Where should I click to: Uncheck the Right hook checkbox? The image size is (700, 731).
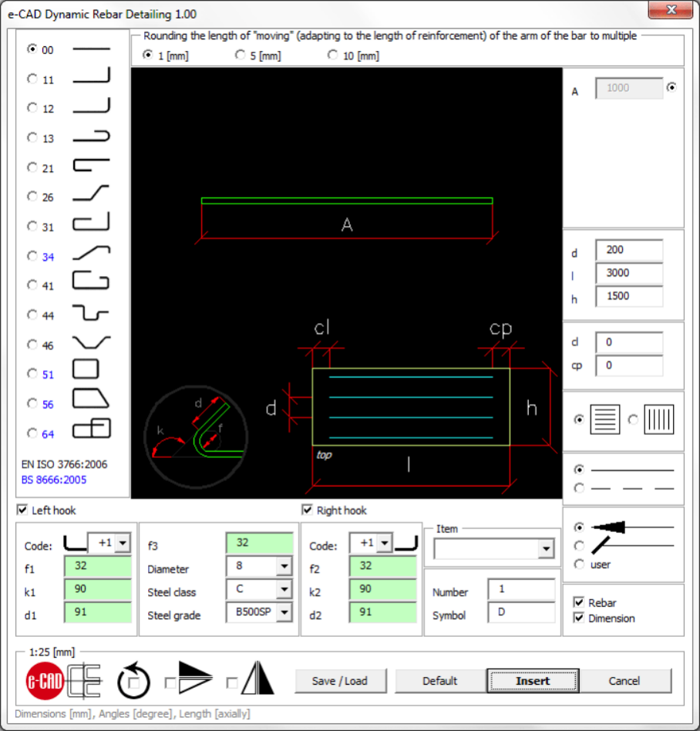point(307,510)
